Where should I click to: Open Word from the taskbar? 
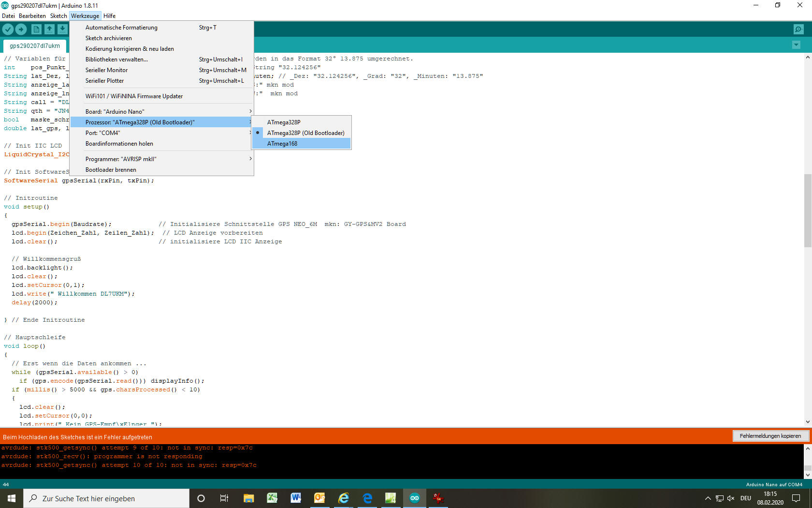click(x=296, y=498)
